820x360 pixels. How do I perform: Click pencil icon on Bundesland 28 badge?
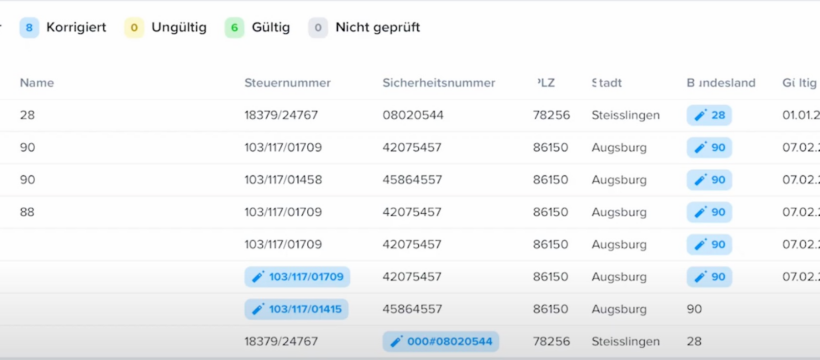coord(700,115)
